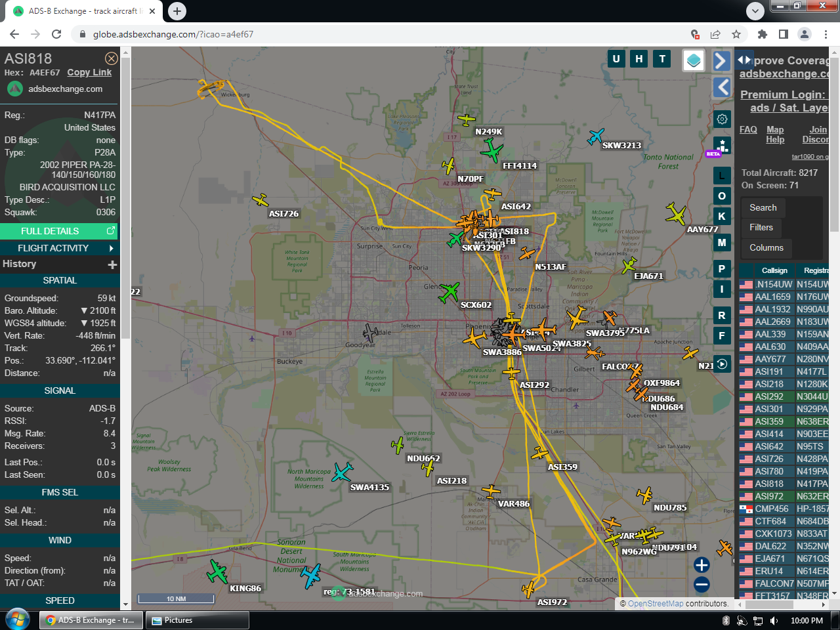840x630 pixels.
Task: Open the FULL DETAILS button
Action: point(60,231)
